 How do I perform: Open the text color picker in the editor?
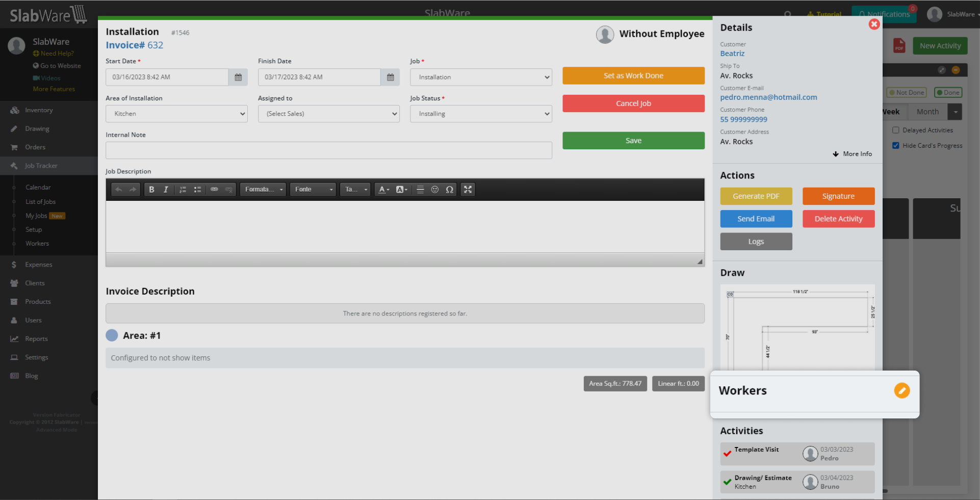(384, 190)
